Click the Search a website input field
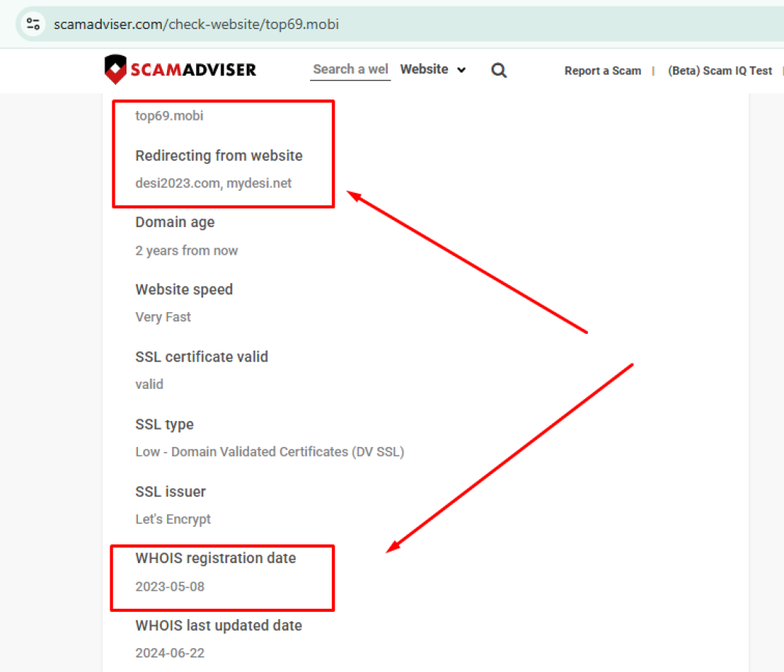The height and width of the screenshot is (672, 784). pos(350,70)
